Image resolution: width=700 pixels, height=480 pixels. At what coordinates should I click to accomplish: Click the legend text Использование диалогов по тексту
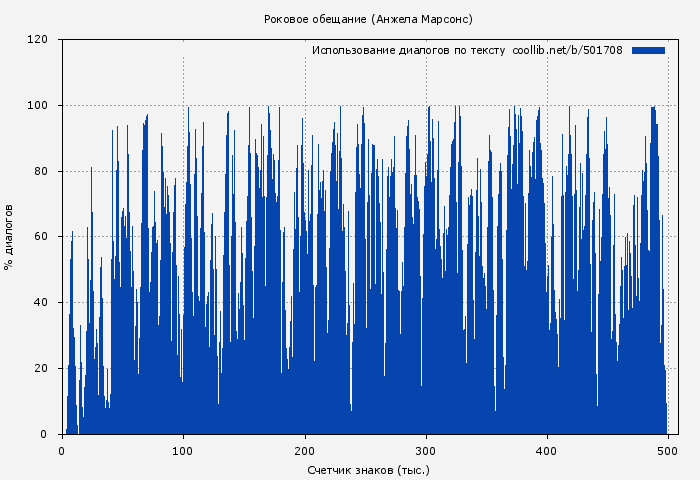coord(408,50)
